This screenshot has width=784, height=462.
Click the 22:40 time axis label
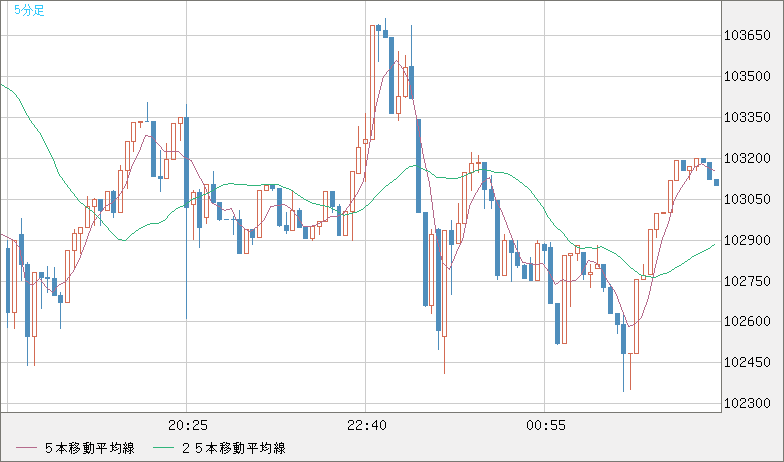(366, 426)
